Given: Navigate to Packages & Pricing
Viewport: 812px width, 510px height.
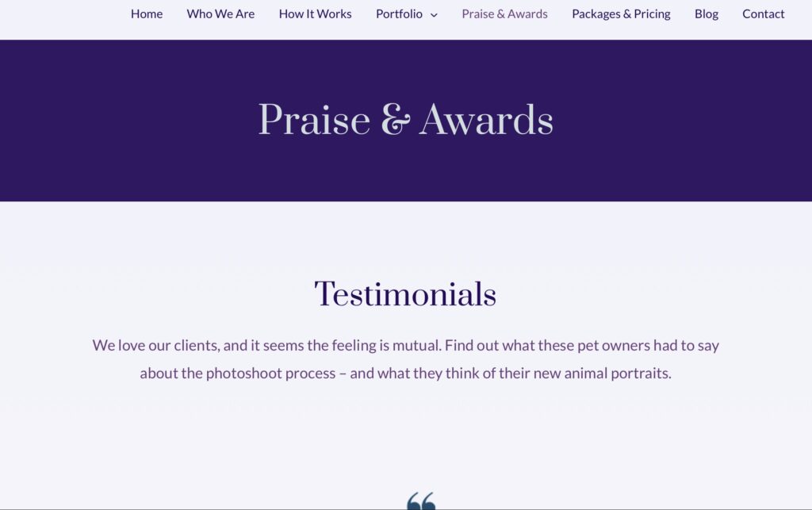Looking at the screenshot, I should (x=621, y=14).
